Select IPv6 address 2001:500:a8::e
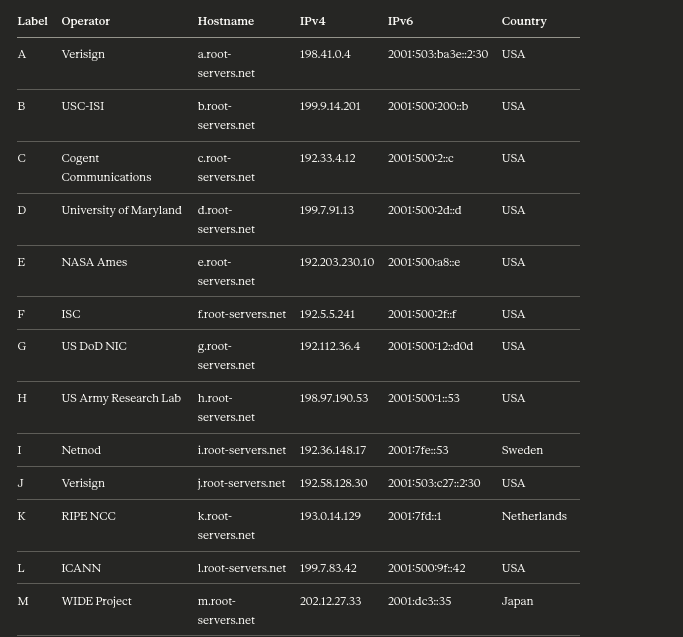The image size is (683, 637). (x=424, y=262)
